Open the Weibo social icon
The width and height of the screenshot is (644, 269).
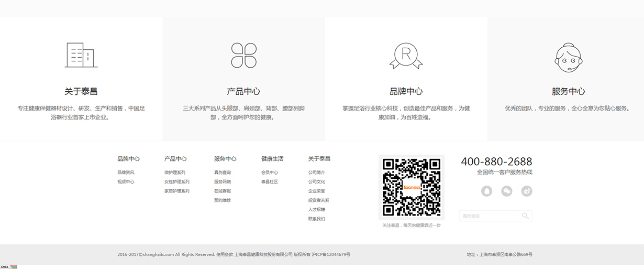526,191
